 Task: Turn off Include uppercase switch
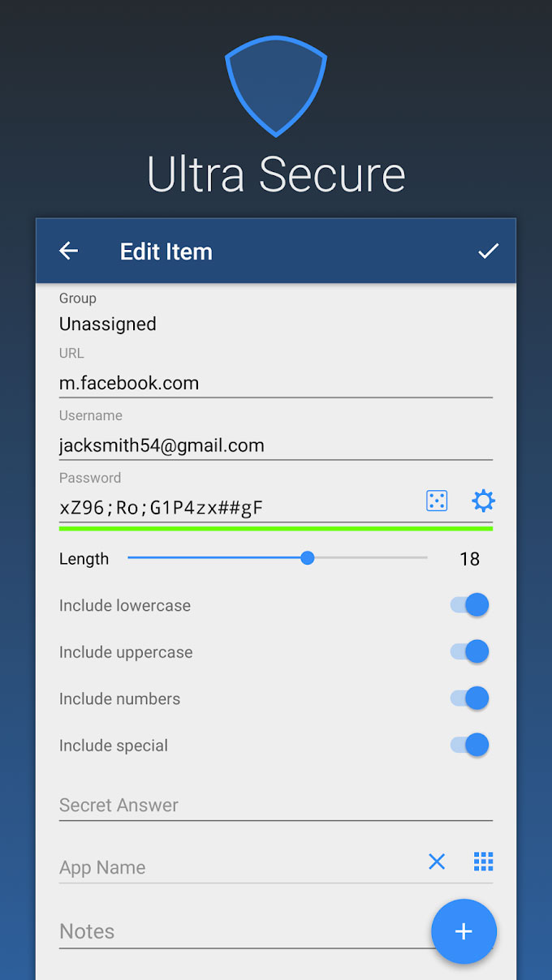point(471,651)
